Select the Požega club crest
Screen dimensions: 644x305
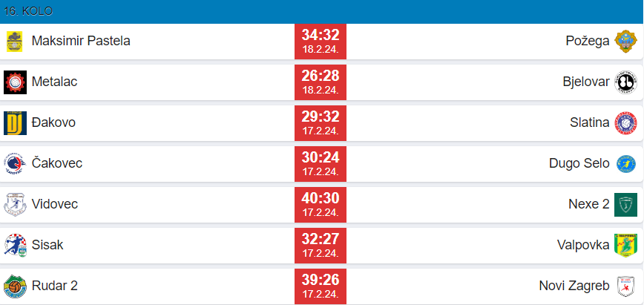click(625, 41)
